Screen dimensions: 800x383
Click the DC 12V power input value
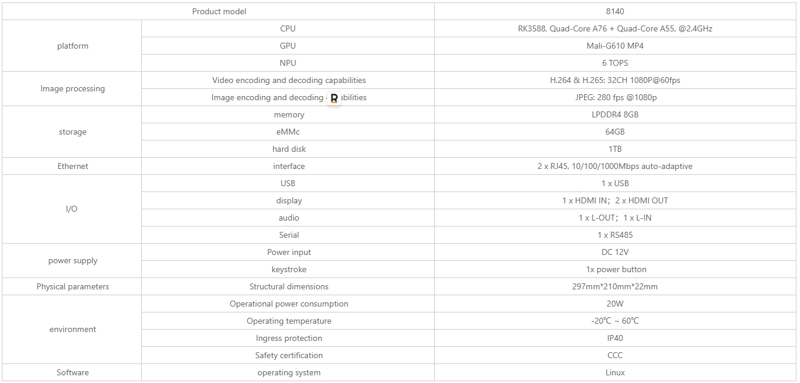pyautogui.click(x=615, y=252)
